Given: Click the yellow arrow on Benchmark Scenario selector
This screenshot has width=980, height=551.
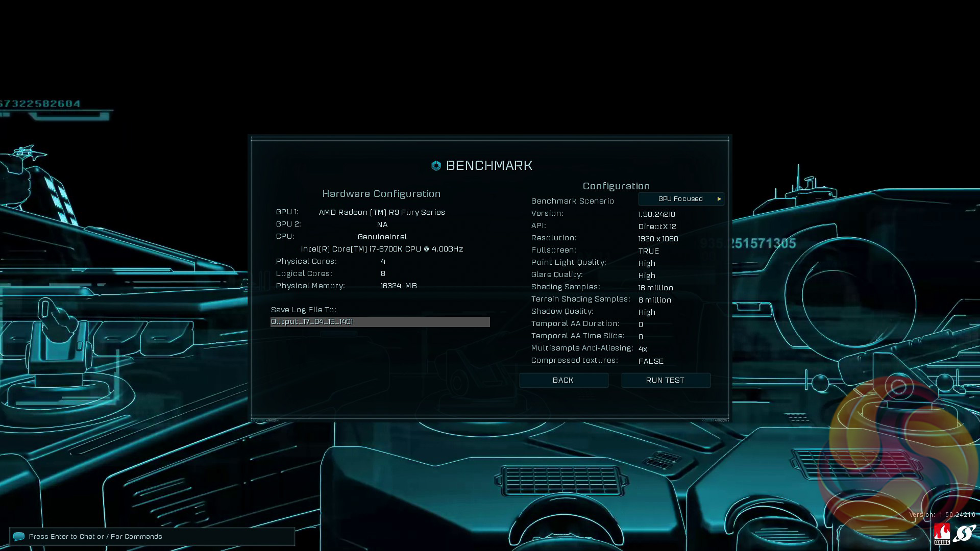Looking at the screenshot, I should pos(719,199).
